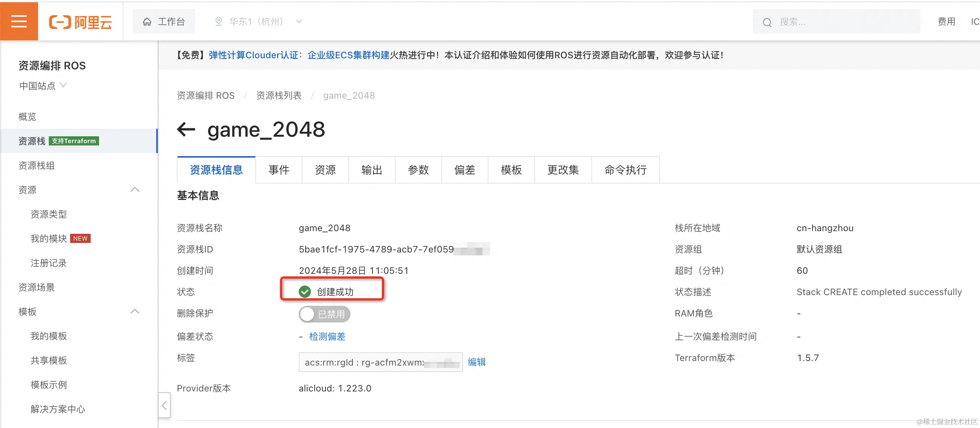Click the 检测偏差 link
The image size is (980, 428).
[x=327, y=336]
